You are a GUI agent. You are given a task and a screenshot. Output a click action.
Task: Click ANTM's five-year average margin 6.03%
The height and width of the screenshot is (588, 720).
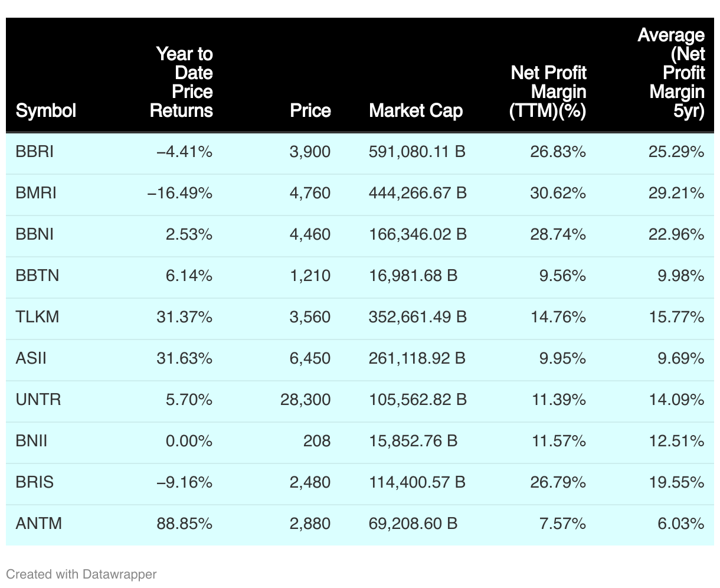[681, 524]
